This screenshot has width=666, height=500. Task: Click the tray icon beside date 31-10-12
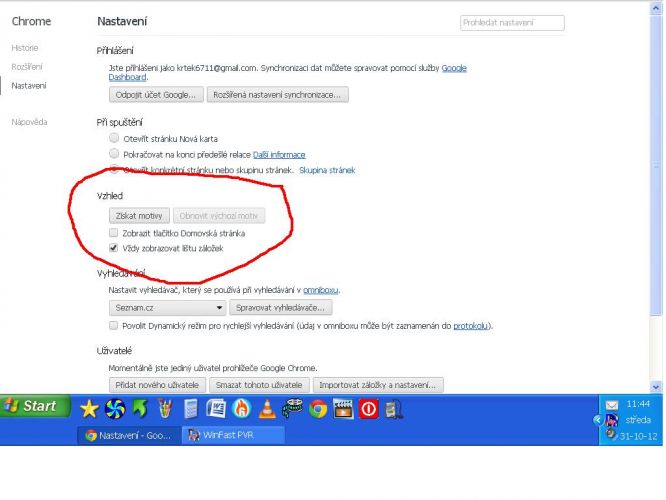click(x=611, y=435)
